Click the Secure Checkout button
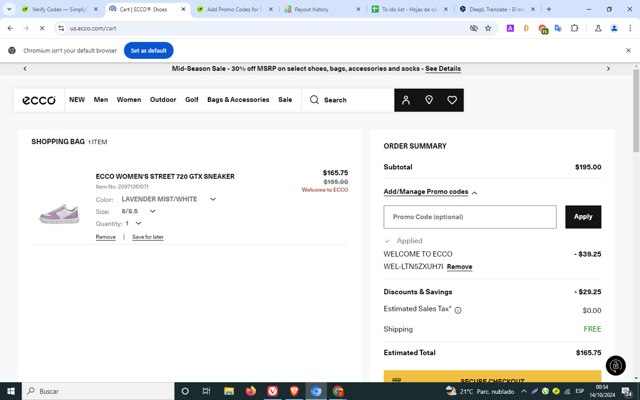640x400 pixels. [492, 376]
